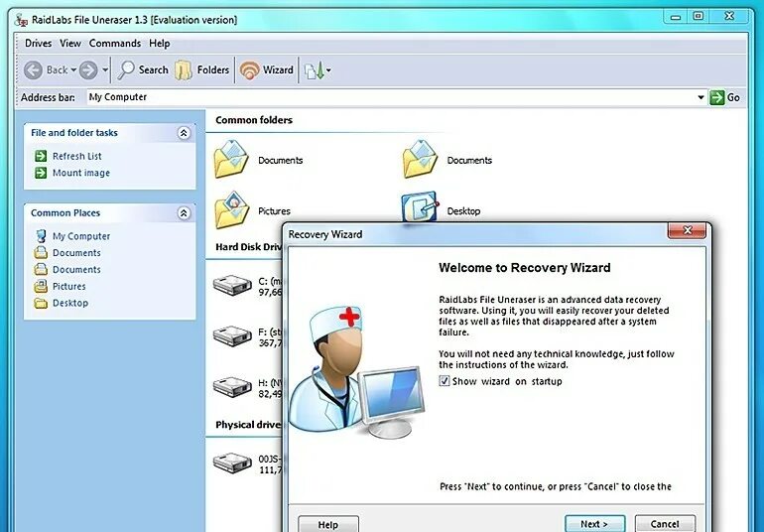
Task: Click the Mount image green arrow icon
Action: pos(41,173)
